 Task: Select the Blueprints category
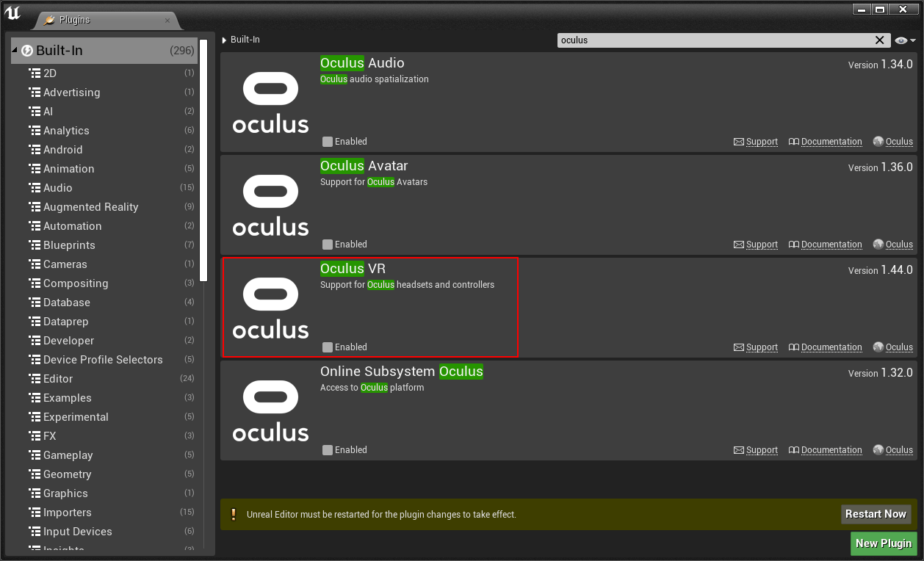(x=104, y=245)
